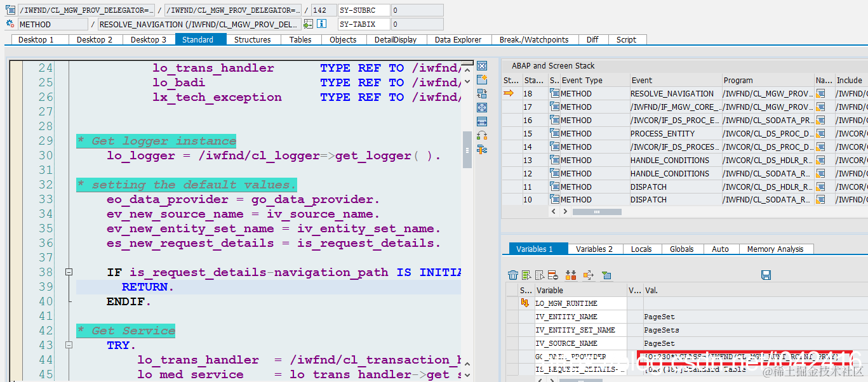Screen dimensions: 868x382
Task: Click the event type icon on stack row 17
Action: click(554, 107)
